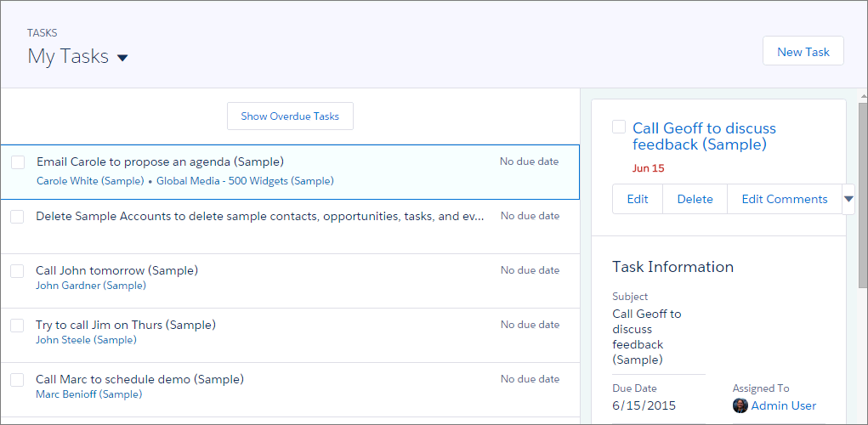Open the My Tasks list view dropdown

point(122,58)
